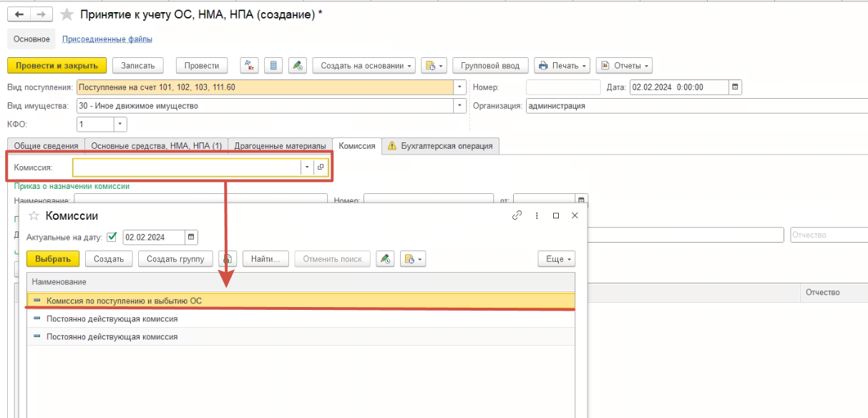Click the Групповой ввод button

tap(490, 66)
